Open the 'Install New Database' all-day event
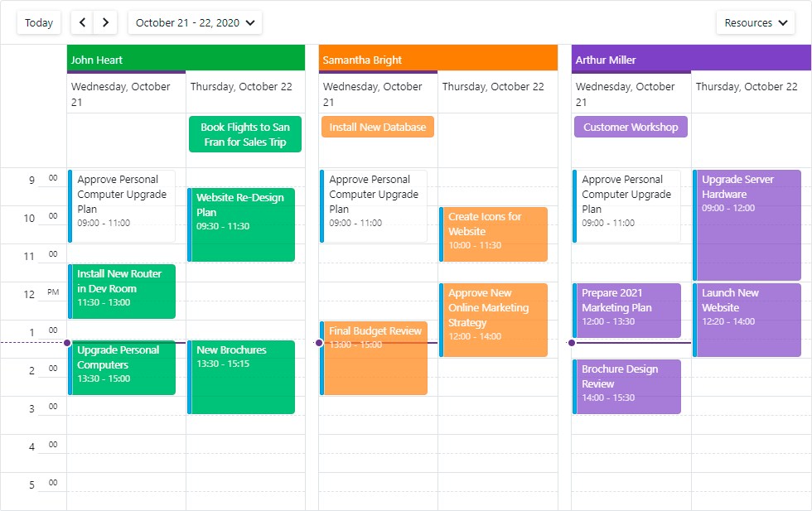The image size is (812, 511). coord(377,126)
